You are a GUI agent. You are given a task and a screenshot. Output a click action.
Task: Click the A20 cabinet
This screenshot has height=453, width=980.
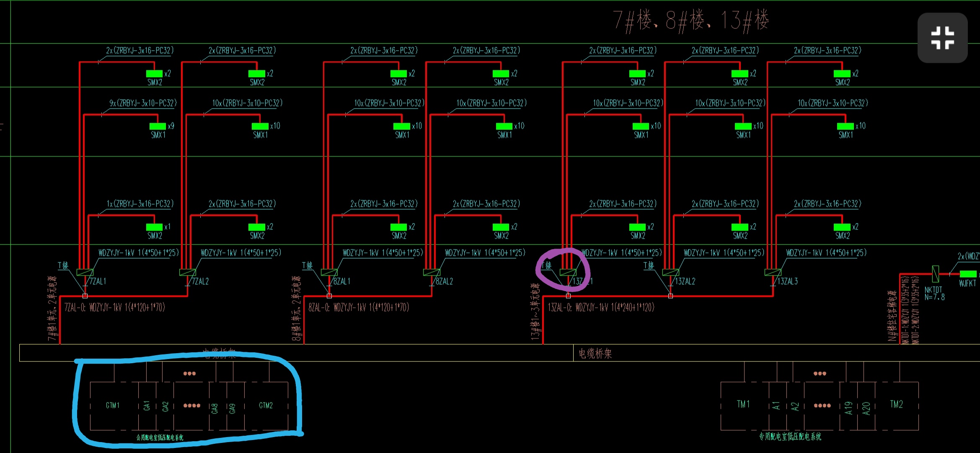click(866, 406)
